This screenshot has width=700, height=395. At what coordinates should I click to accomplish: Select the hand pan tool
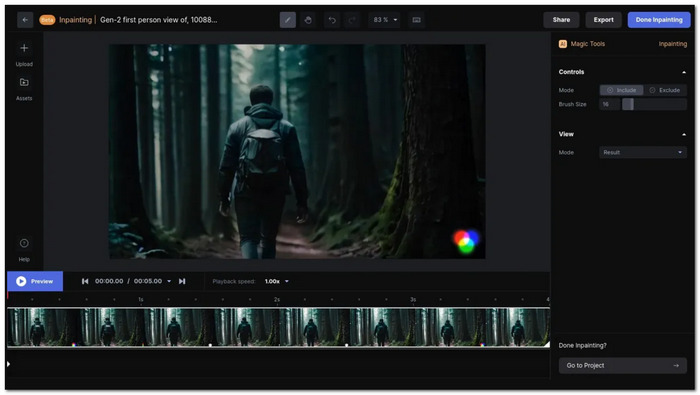point(308,20)
